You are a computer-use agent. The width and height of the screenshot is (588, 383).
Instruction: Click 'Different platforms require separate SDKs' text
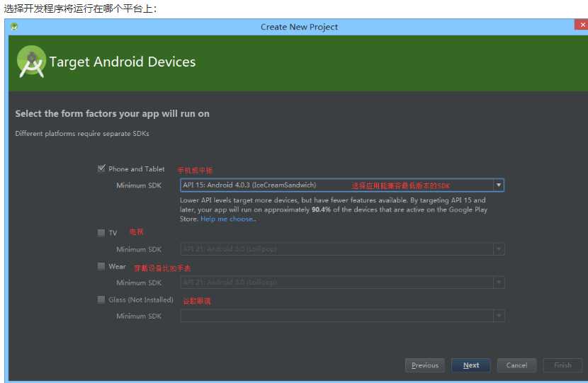tap(82, 133)
